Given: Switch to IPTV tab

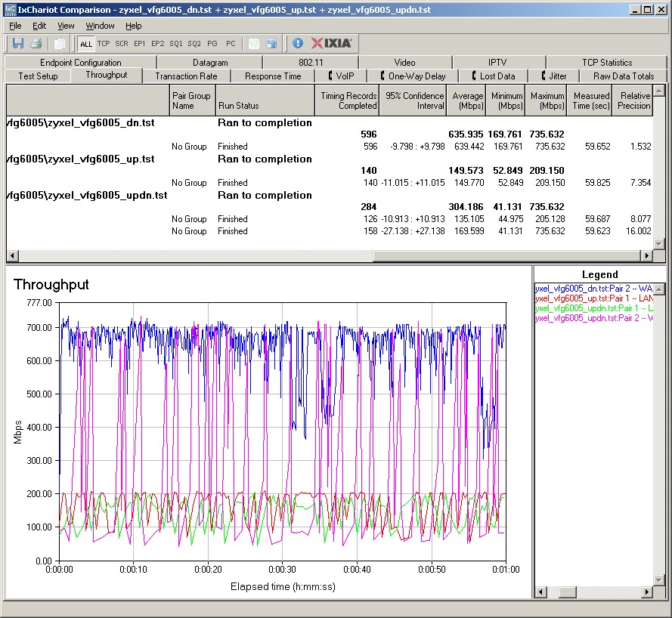Looking at the screenshot, I should (x=497, y=63).
